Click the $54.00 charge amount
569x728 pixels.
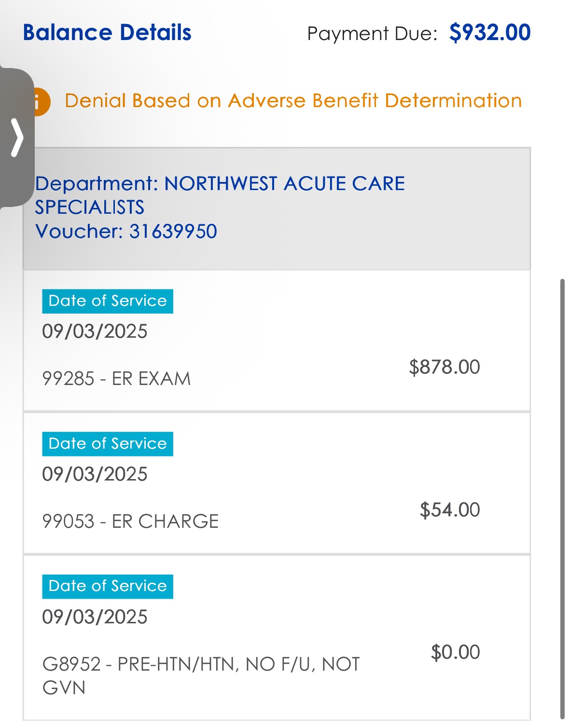click(449, 510)
